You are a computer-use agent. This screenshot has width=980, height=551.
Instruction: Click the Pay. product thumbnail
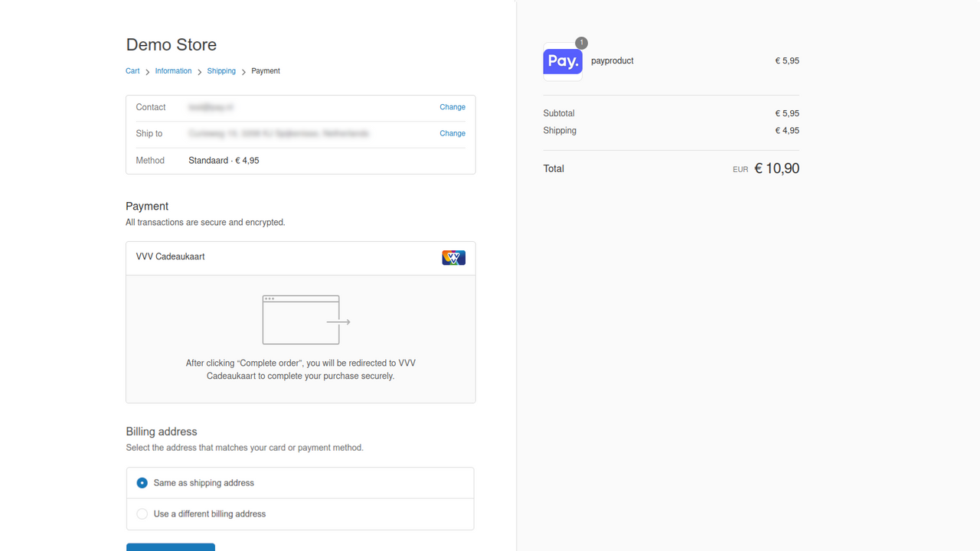click(563, 61)
